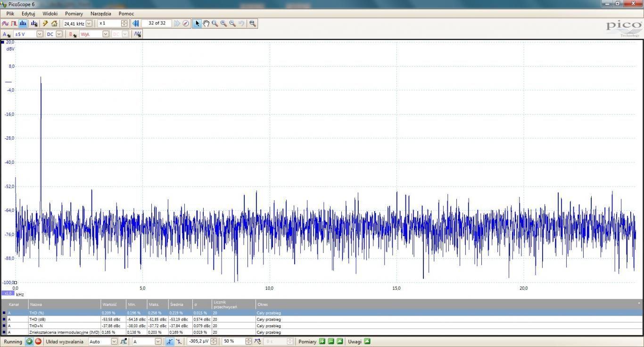Viewport: 644px width, 347px height.
Task: Open channel A DC coupling dropdown
Action: coord(59,34)
